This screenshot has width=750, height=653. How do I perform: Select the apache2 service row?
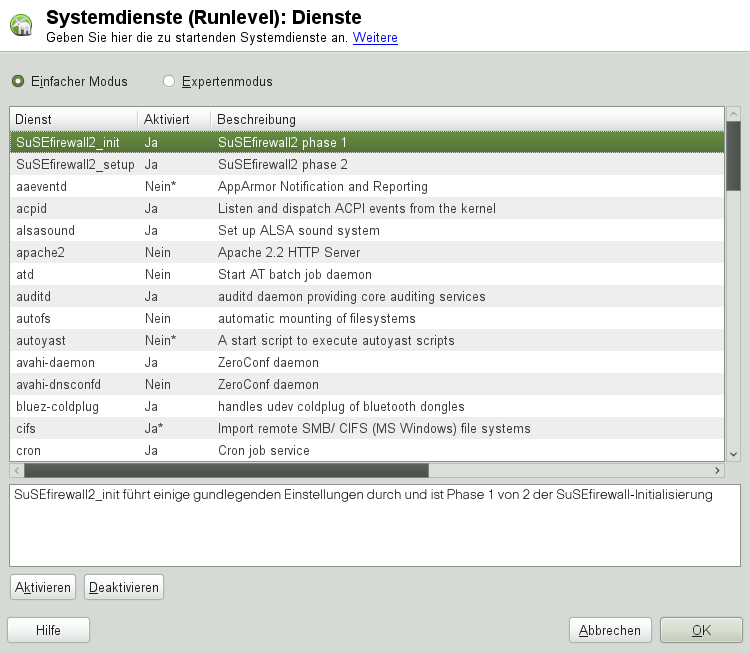[x=366, y=252]
